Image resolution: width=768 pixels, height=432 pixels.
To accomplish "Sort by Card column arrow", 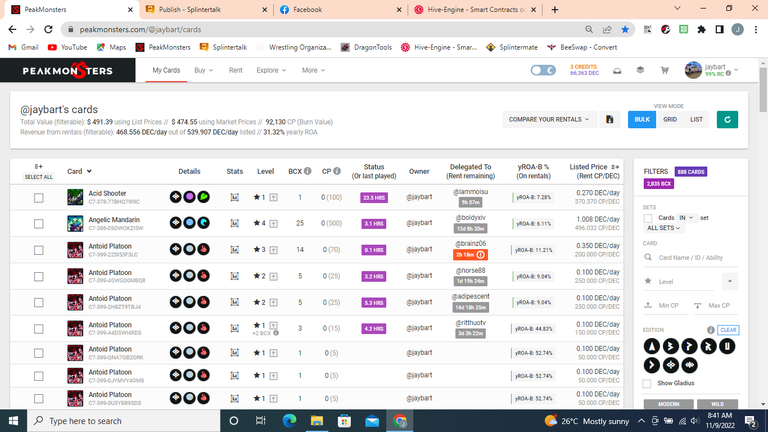I will [89, 171].
